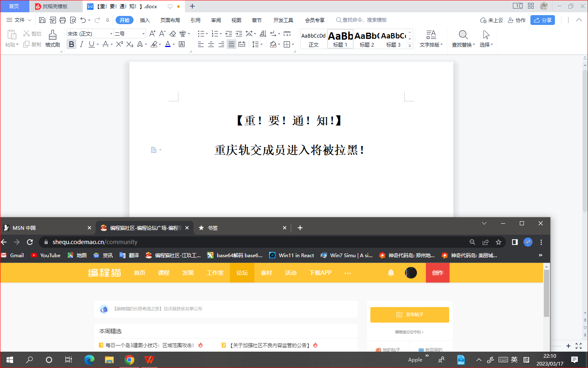Click the Save icon in WPS toolbar

[42, 20]
